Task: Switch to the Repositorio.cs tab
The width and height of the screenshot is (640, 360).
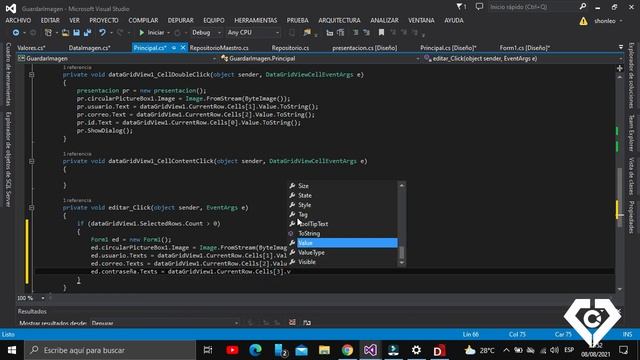Action: (x=290, y=48)
